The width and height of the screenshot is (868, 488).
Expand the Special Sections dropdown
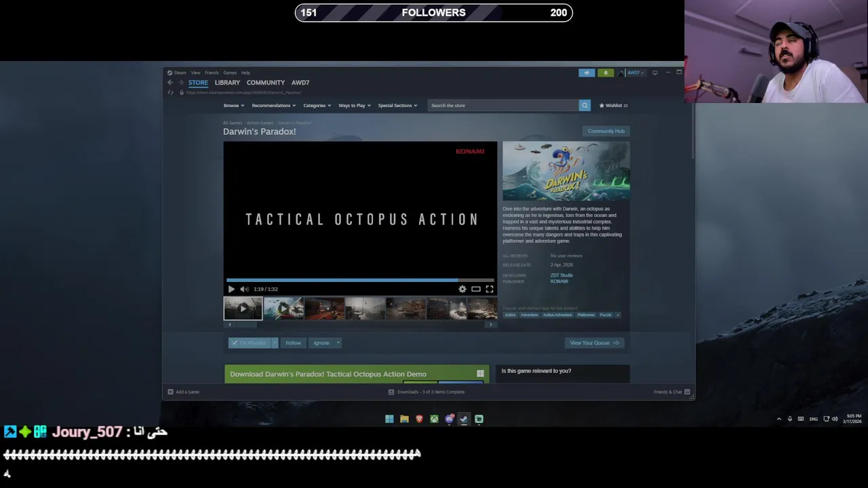pyautogui.click(x=397, y=105)
